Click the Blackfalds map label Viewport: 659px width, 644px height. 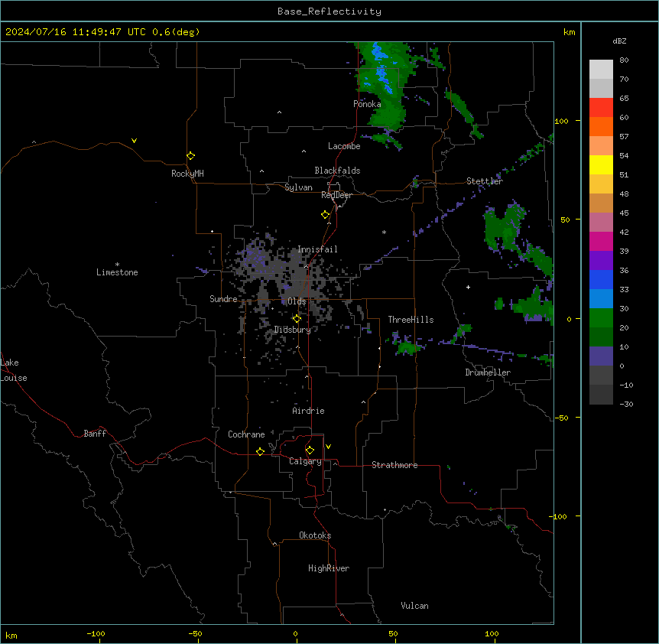tap(337, 171)
